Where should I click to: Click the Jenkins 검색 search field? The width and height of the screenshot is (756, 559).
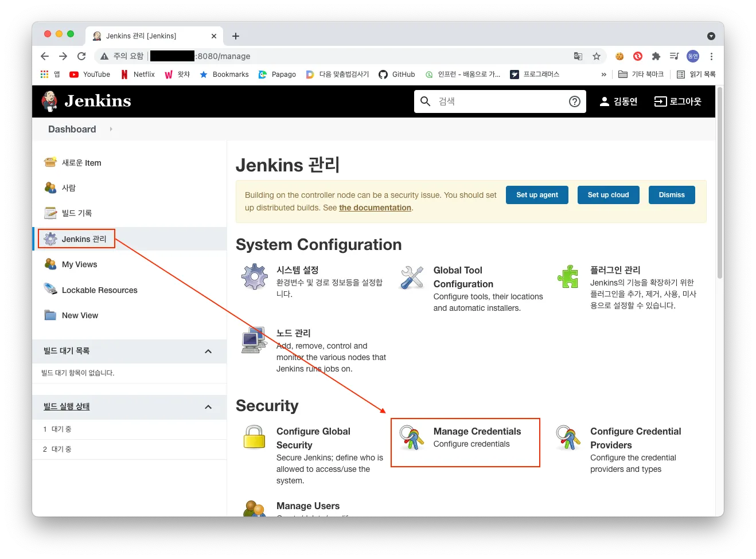500,101
